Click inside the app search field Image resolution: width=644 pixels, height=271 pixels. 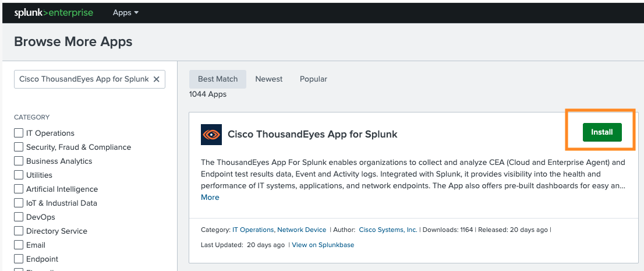[x=83, y=79]
